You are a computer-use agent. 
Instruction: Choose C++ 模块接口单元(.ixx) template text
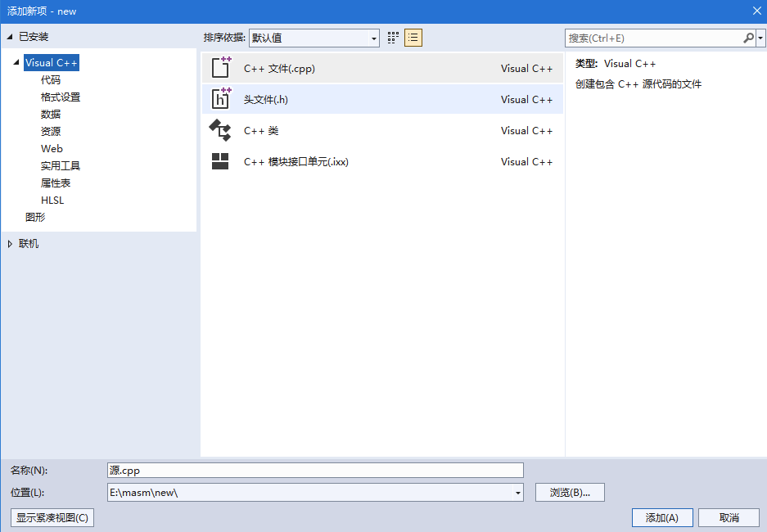click(x=296, y=162)
